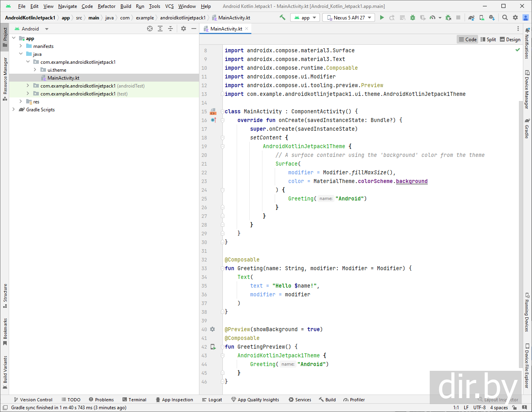
Task: Switch editor to Code view mode
Action: (x=467, y=39)
